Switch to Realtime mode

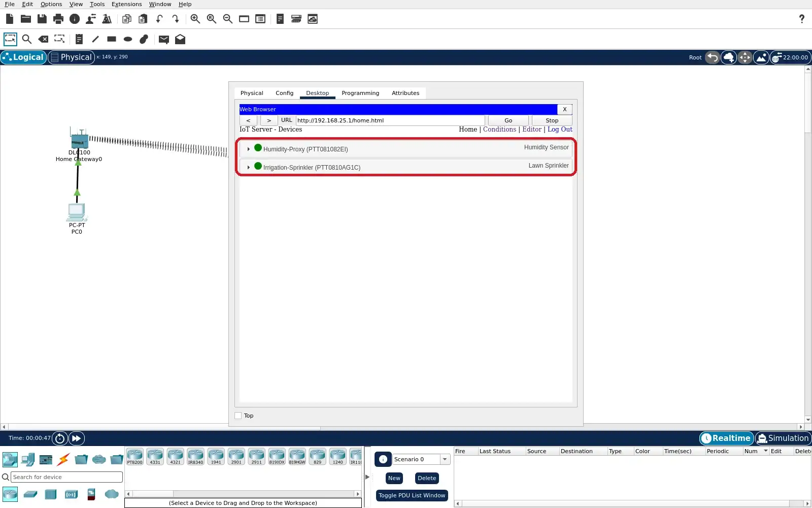tap(726, 438)
